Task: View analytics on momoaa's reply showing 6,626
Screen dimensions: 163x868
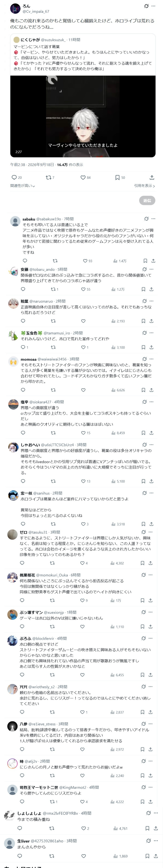Action: click(118, 390)
